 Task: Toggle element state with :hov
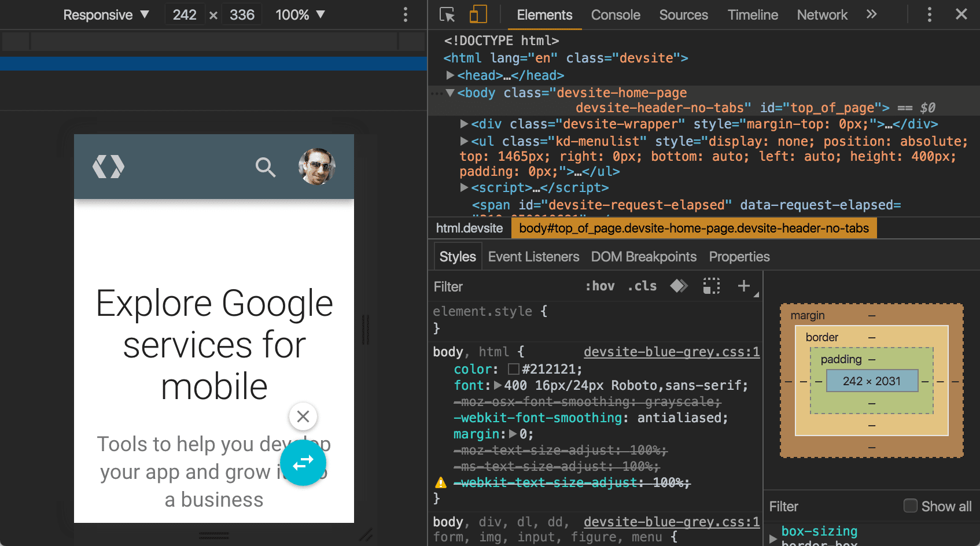click(x=599, y=285)
